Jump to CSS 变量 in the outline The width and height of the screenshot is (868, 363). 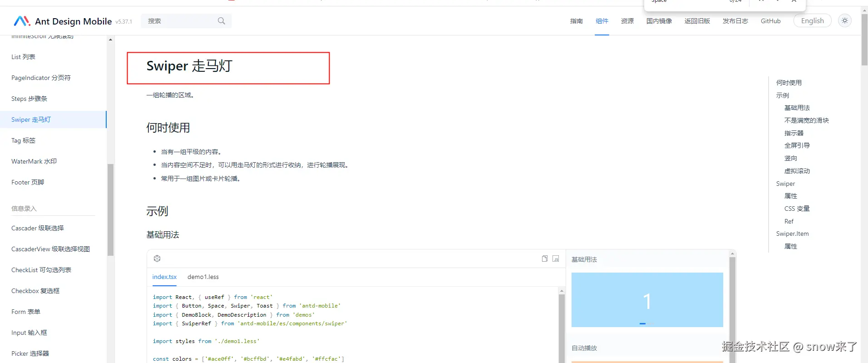(x=797, y=209)
